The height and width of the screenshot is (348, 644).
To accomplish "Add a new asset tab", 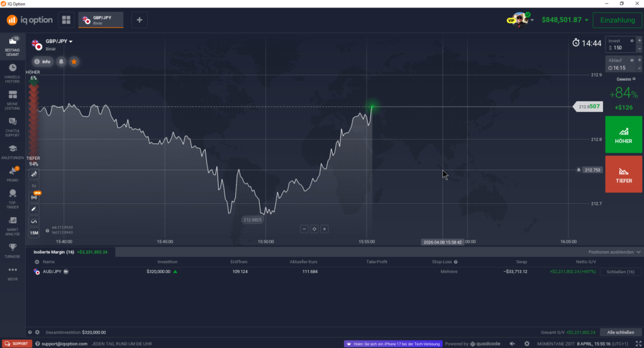I will (x=140, y=20).
